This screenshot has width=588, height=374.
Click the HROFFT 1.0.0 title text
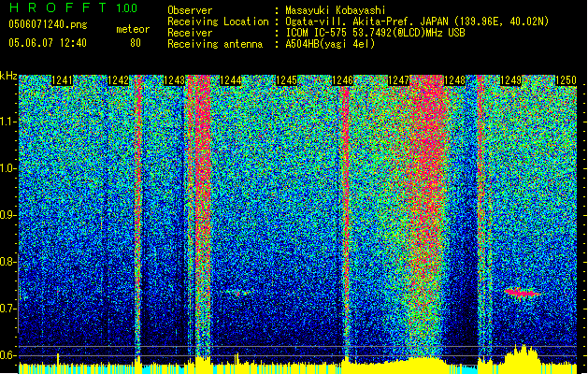pyautogui.click(x=73, y=7)
